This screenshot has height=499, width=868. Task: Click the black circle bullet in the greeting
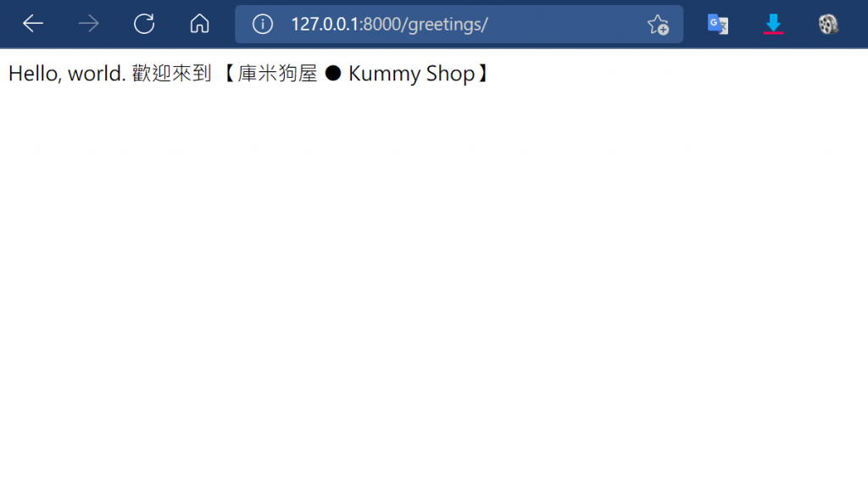tap(332, 73)
